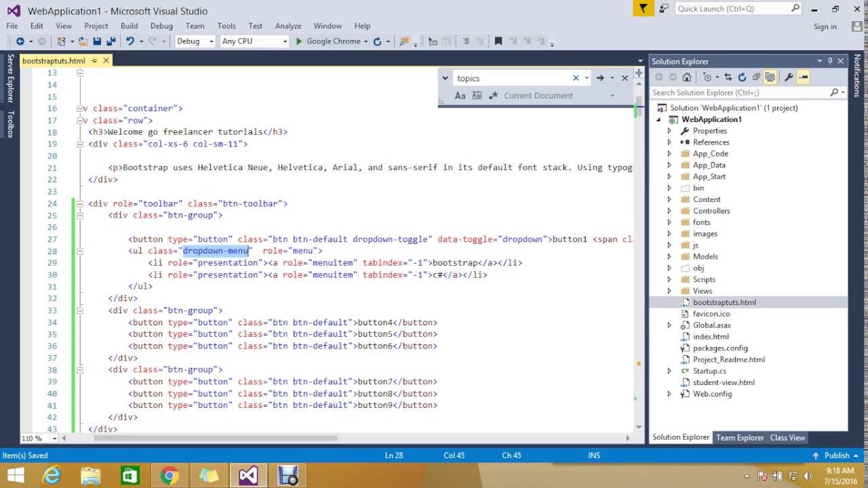Viewport: 868px width, 488px height.
Task: Expand the App_Code folder node
Action: [x=669, y=154]
